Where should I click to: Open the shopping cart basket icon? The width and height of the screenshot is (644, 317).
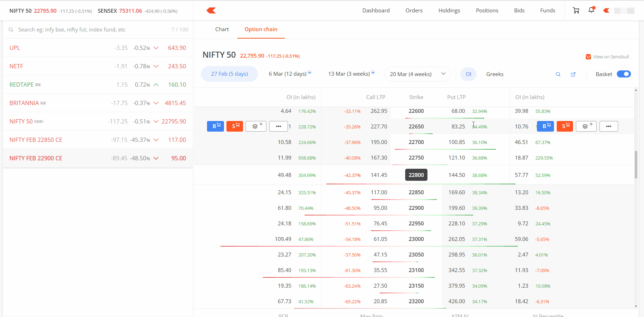(x=576, y=11)
